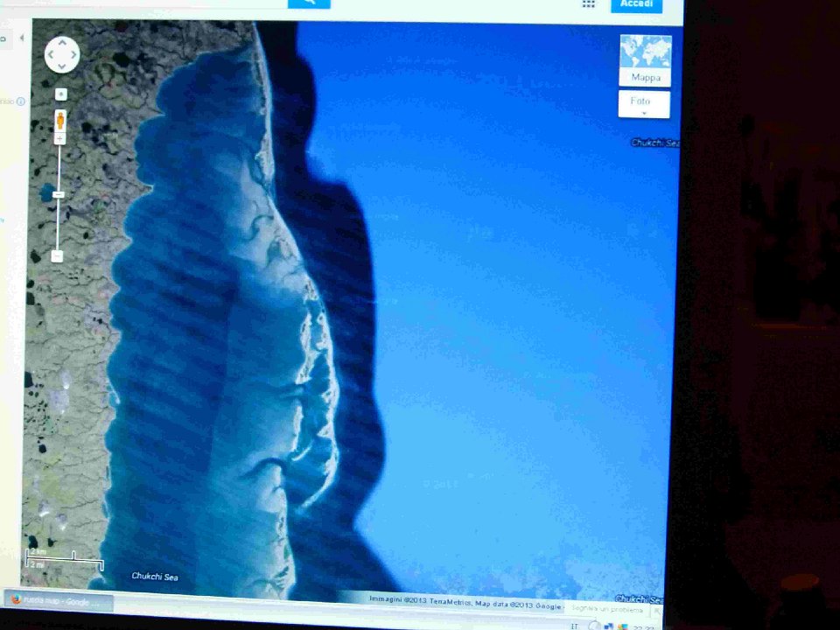Viewport: 840px width, 630px height.
Task: Open the Foto dropdown
Action: tap(644, 104)
